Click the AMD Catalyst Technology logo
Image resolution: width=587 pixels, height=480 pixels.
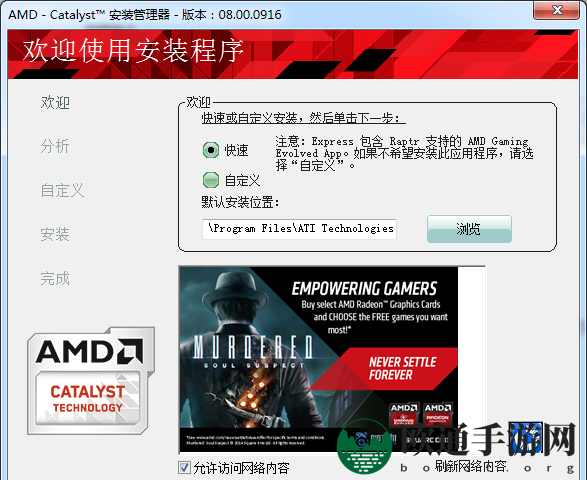click(x=91, y=381)
